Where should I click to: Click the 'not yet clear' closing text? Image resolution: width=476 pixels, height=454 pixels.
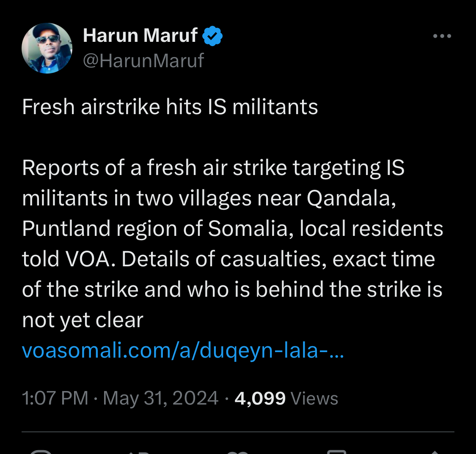[83, 320]
